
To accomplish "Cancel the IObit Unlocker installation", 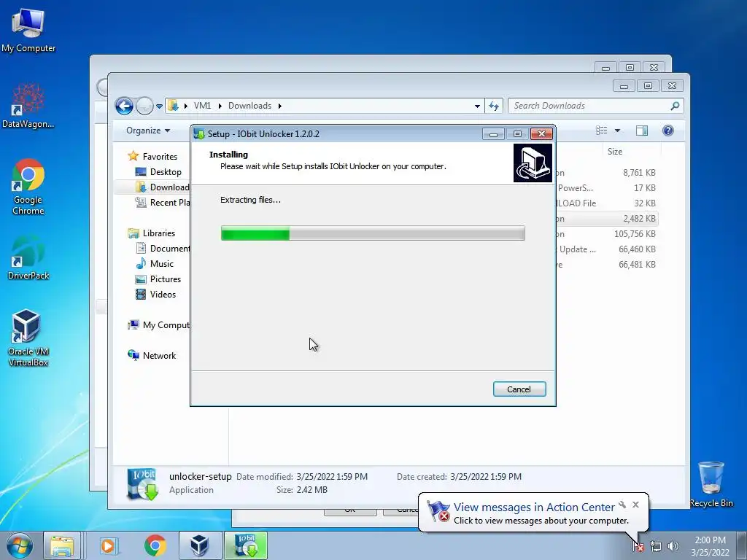I will pos(519,389).
